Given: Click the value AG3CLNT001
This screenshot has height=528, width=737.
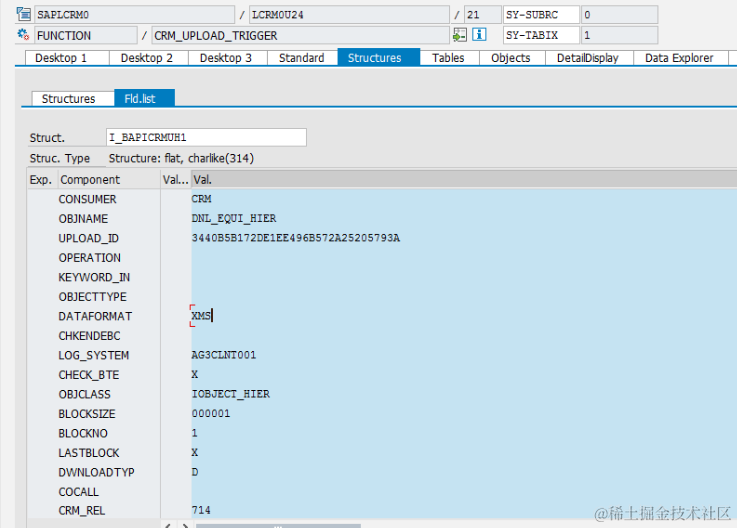Looking at the screenshot, I should [x=224, y=355].
